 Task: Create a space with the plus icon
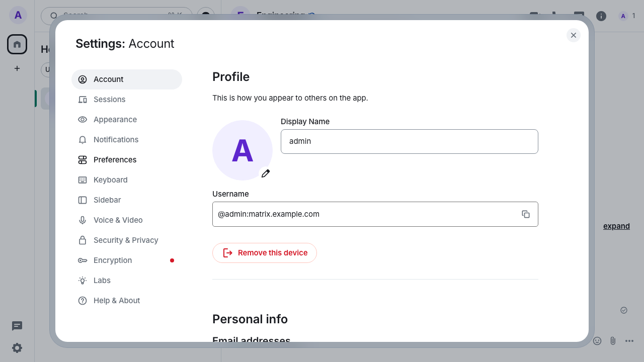17,68
